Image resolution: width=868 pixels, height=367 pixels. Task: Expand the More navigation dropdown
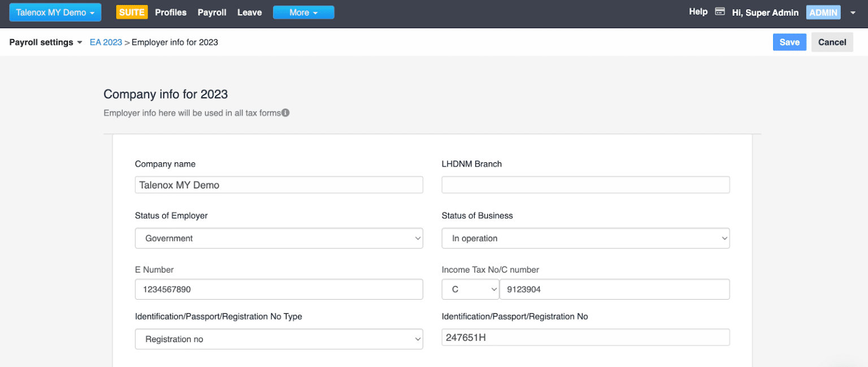tap(303, 12)
